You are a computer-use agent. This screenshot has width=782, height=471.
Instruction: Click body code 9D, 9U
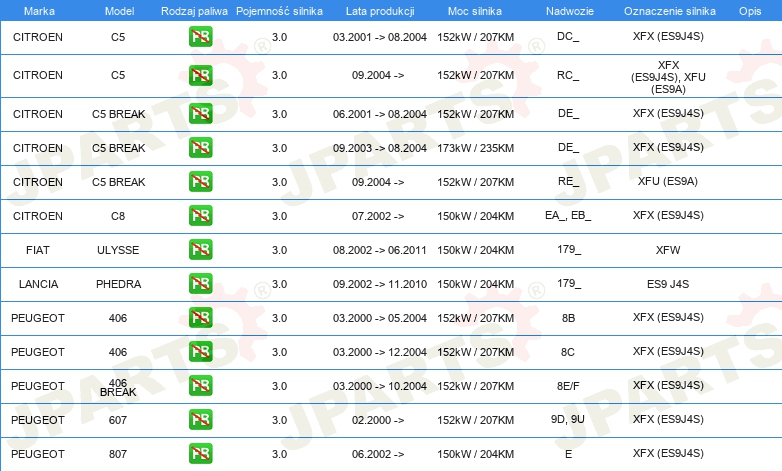pyautogui.click(x=568, y=420)
